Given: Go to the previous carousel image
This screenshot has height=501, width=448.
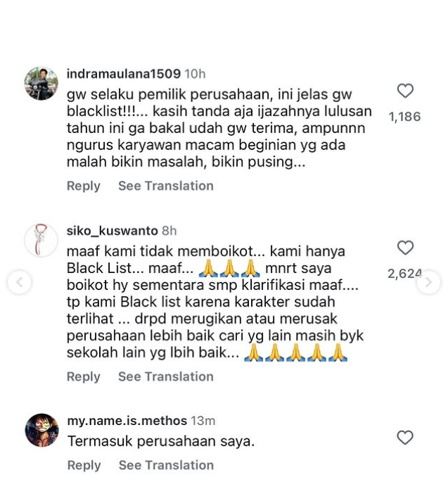Looking at the screenshot, I should point(20,282).
